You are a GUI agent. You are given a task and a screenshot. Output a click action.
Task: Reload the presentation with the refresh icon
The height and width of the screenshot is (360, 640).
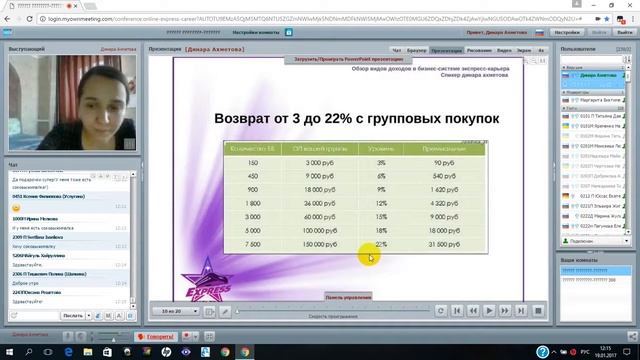click(441, 311)
